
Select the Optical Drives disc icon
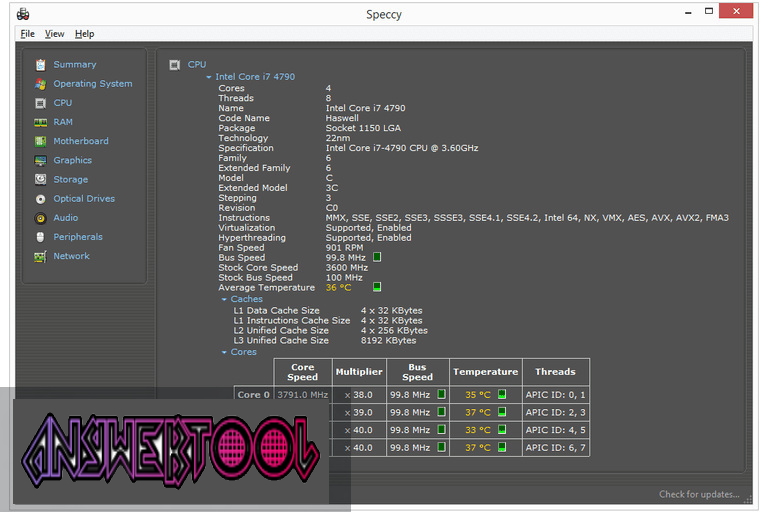pos(40,199)
